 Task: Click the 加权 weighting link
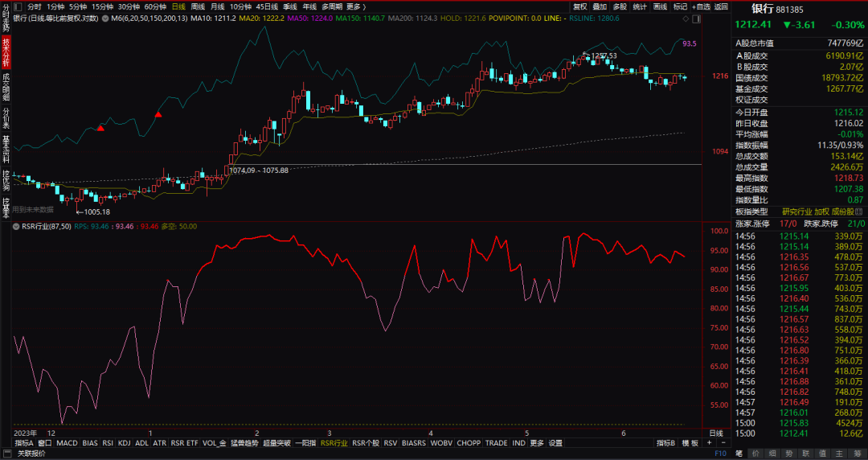pyautogui.click(x=821, y=212)
